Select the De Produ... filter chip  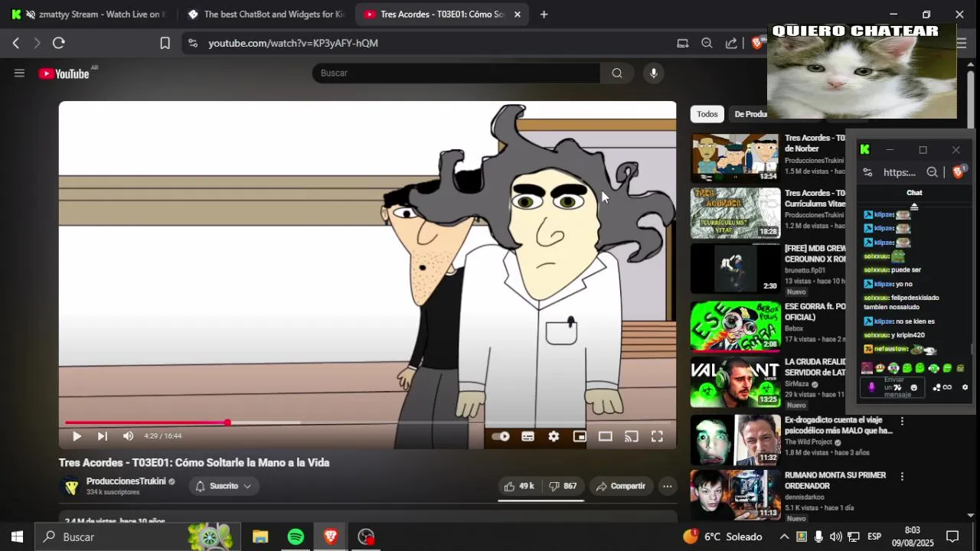pyautogui.click(x=750, y=114)
